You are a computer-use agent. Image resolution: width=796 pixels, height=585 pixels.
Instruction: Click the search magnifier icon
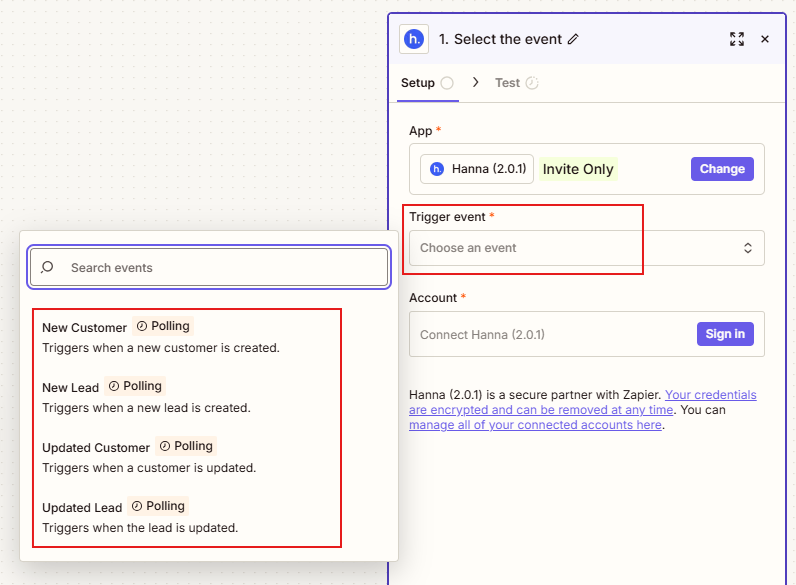point(47,267)
